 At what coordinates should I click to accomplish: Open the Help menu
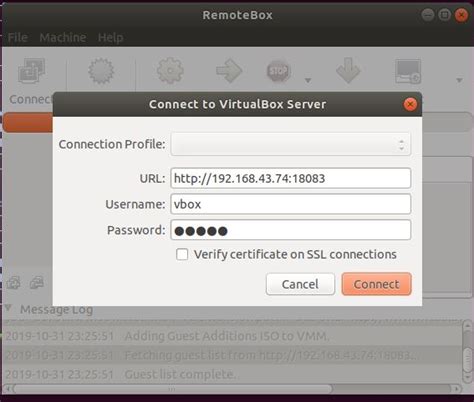110,37
